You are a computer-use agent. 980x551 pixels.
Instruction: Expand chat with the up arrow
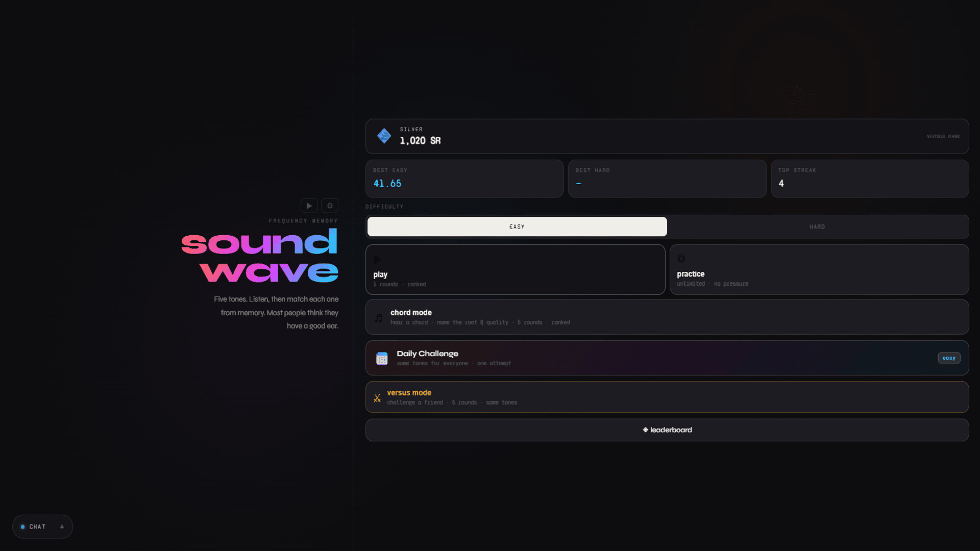click(x=62, y=527)
